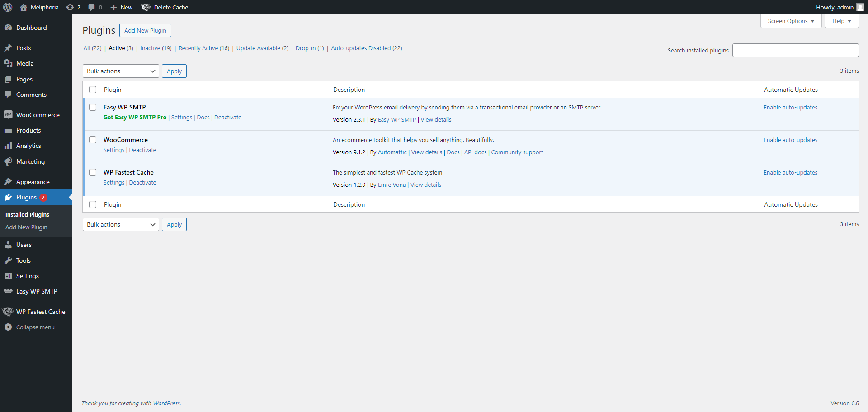Click the WP Fastest Cache sidebar icon
Screen dimensions: 868x412
click(8, 312)
